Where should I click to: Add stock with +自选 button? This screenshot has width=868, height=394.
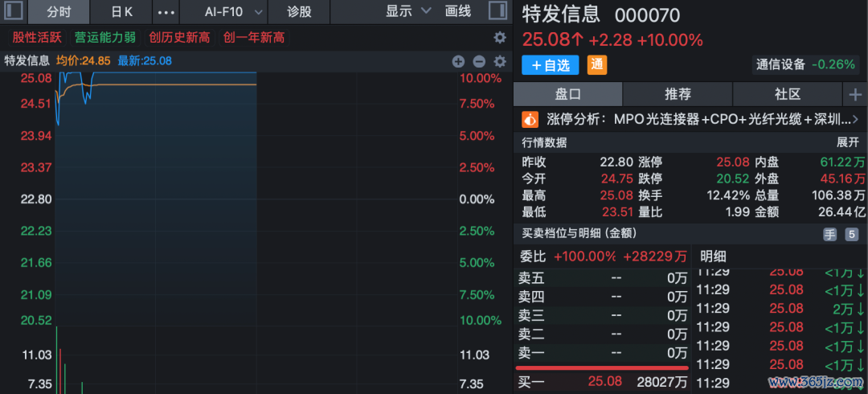point(551,65)
